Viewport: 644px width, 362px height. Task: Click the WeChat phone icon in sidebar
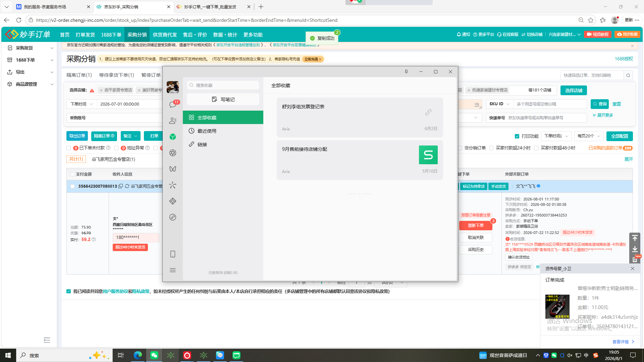click(173, 254)
